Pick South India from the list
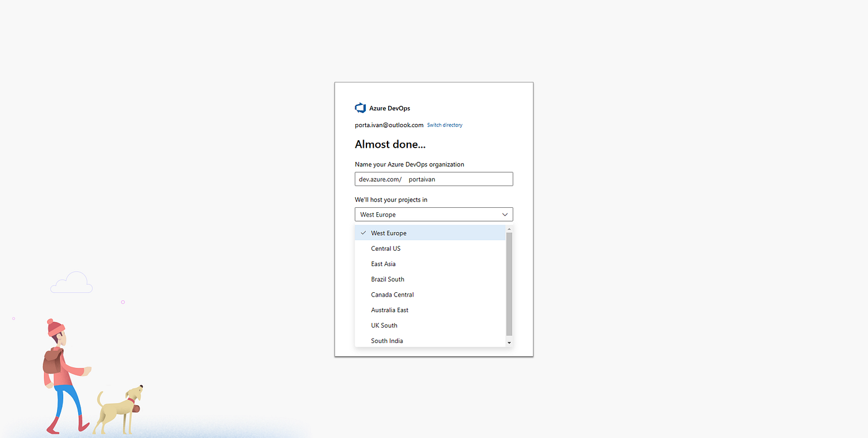This screenshot has width=868, height=438. [387, 341]
